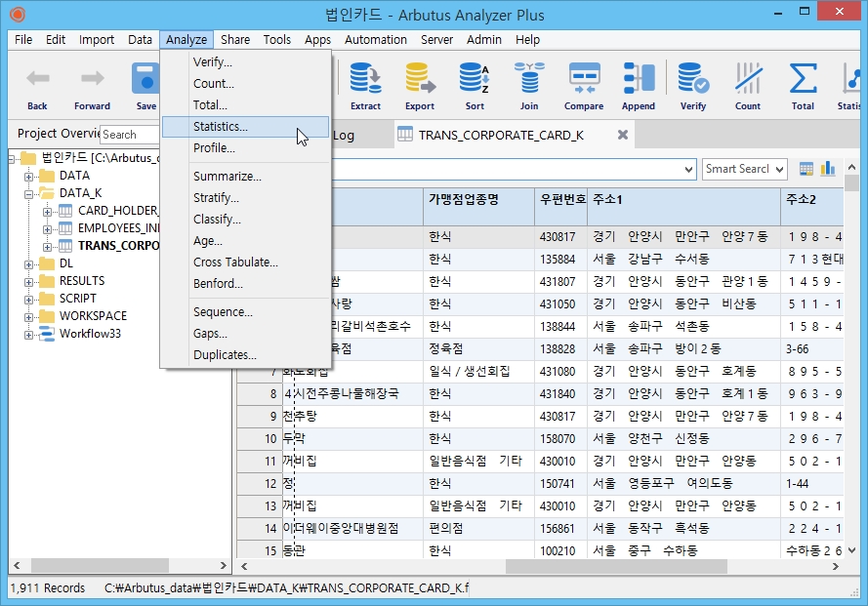Choose Classify... from Analyze menu
This screenshot has width=868, height=606.
coord(245,220)
